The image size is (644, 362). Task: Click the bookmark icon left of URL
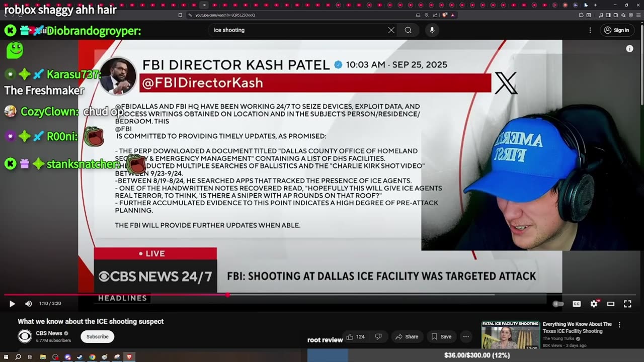pos(181,15)
